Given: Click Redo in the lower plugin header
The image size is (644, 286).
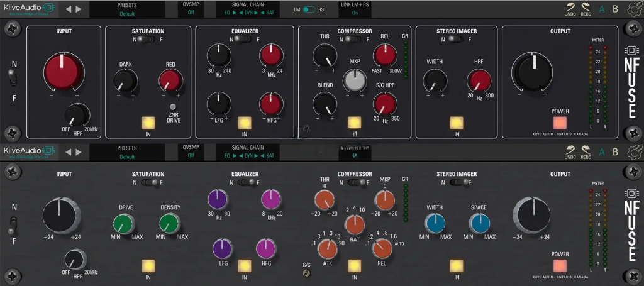Looking at the screenshot, I should [586, 152].
